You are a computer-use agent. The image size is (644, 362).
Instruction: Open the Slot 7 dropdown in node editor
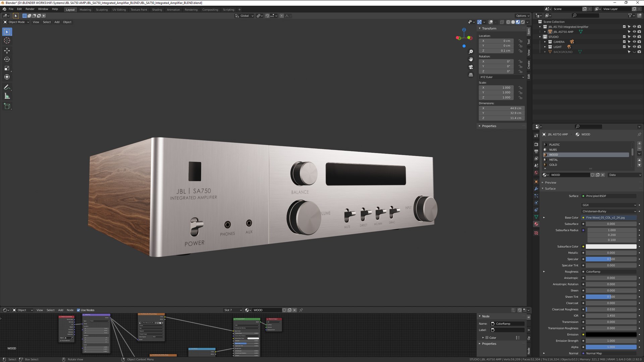[x=233, y=310]
